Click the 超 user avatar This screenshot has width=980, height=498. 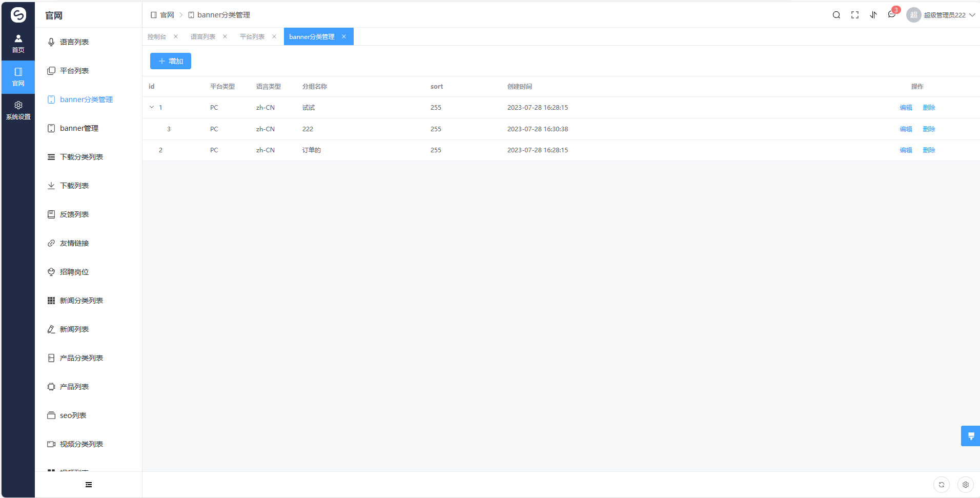click(913, 15)
